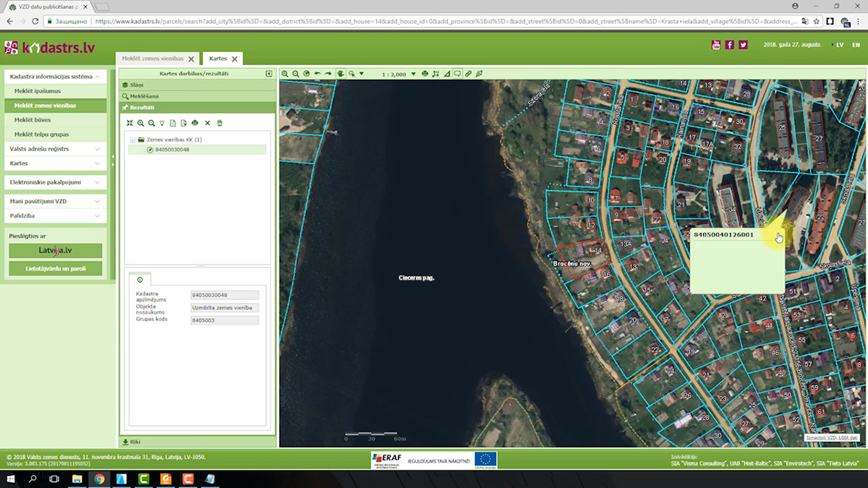Open the YouTube channel icon
Screen dimensions: 868x488
716,45
